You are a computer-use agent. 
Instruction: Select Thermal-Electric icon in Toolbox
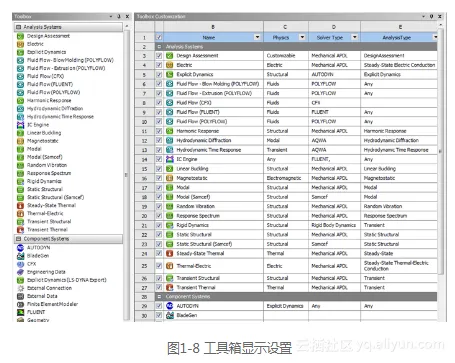coord(20,214)
